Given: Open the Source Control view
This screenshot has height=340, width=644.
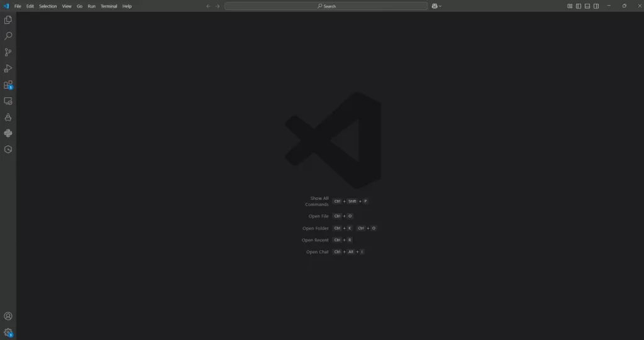Looking at the screenshot, I should [x=8, y=53].
